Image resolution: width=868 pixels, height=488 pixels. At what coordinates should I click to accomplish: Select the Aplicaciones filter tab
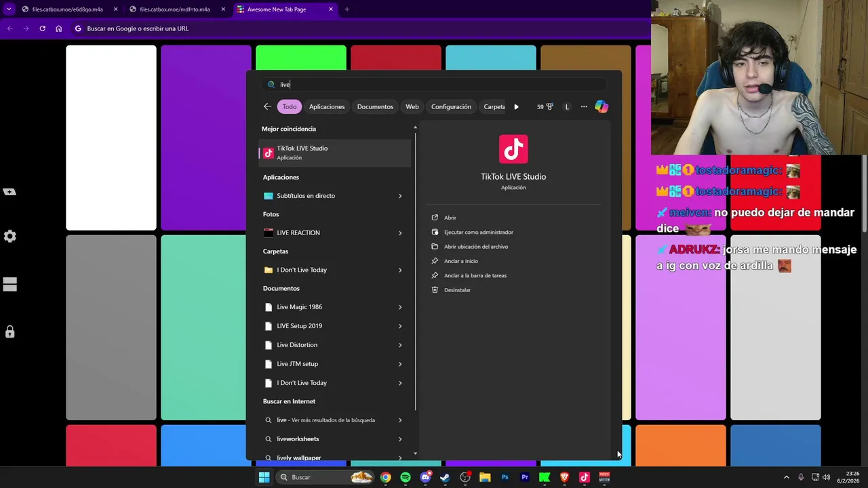[327, 106]
